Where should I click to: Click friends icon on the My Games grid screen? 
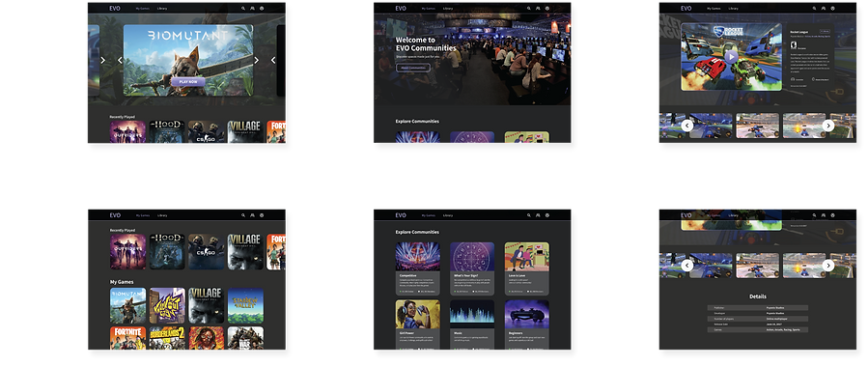click(x=252, y=215)
